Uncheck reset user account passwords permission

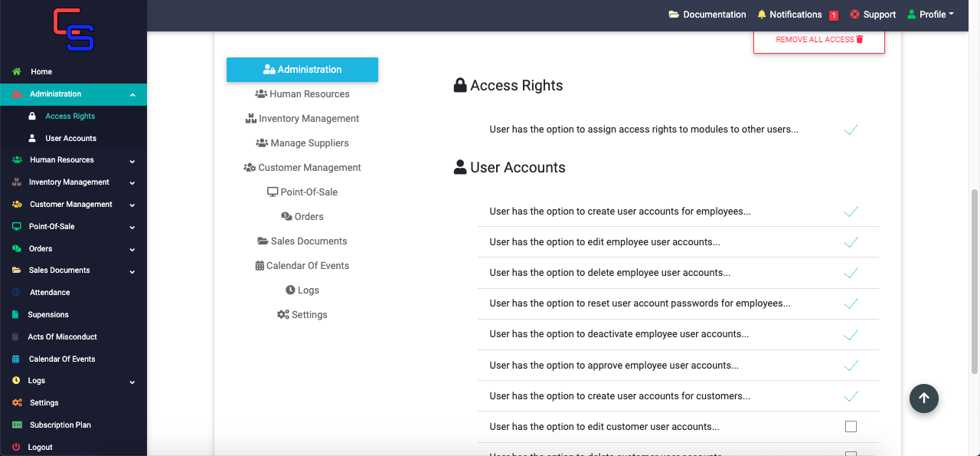pos(851,303)
